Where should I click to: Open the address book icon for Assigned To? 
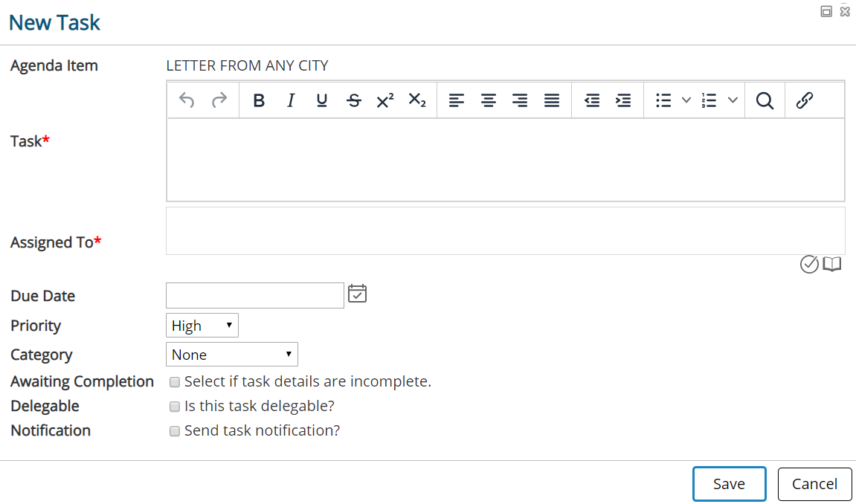point(832,265)
